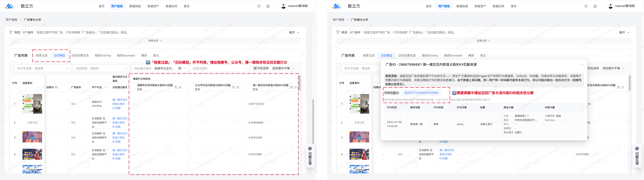The image size is (644, 180).
Task: Open row 1 creative thumbnail in left table
Action: click(x=32, y=104)
